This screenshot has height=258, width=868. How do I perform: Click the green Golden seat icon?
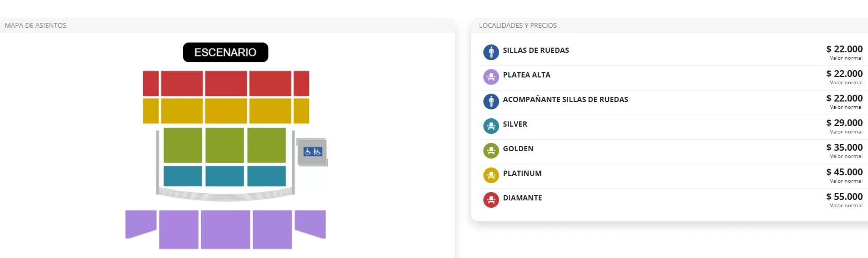pyautogui.click(x=491, y=151)
